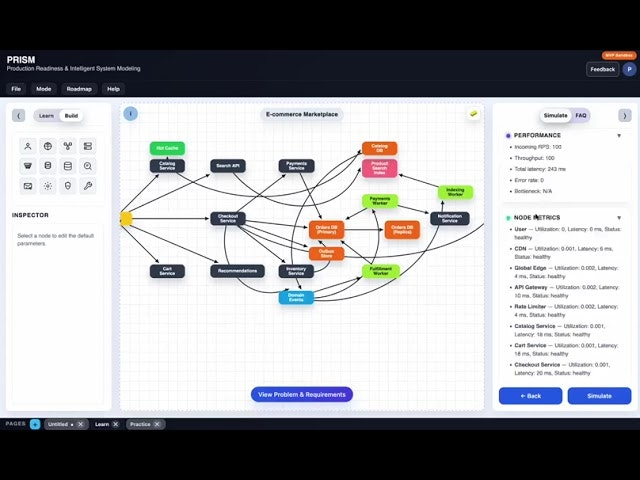Pick the envelope message queue icon

pos(28,186)
